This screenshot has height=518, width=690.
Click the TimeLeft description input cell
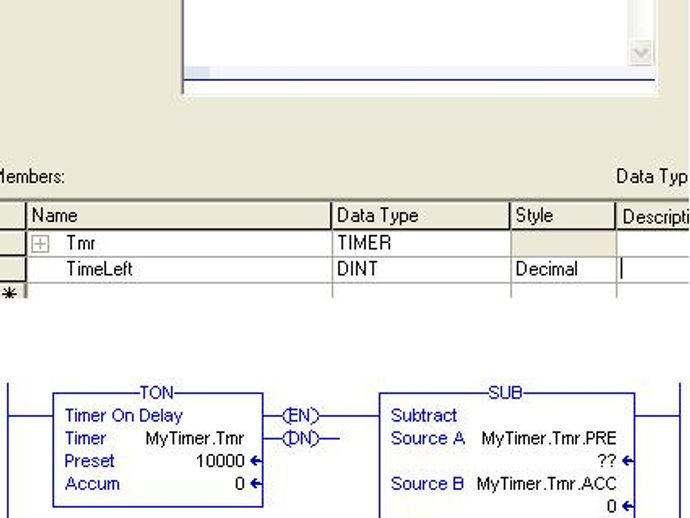click(x=653, y=269)
